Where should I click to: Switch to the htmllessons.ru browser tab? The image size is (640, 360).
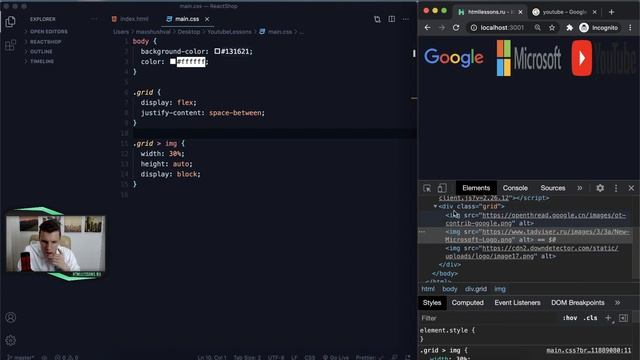(487, 12)
